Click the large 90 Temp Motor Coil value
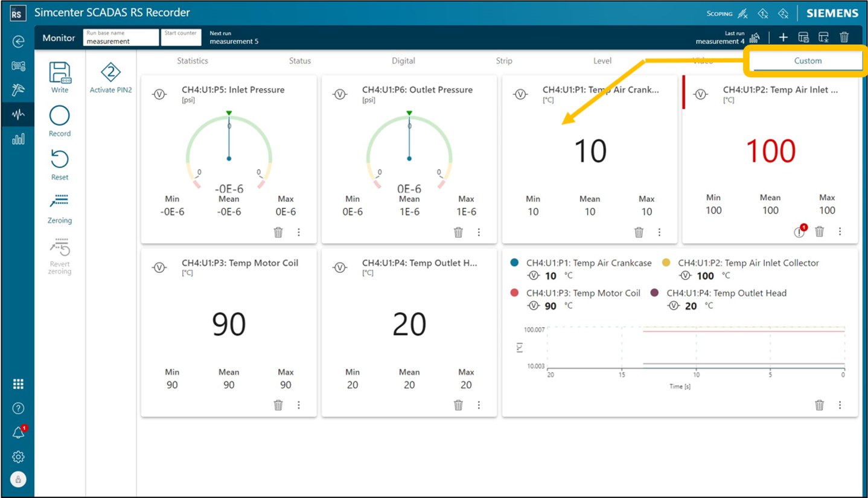Image resolution: width=868 pixels, height=498 pixels. [229, 324]
